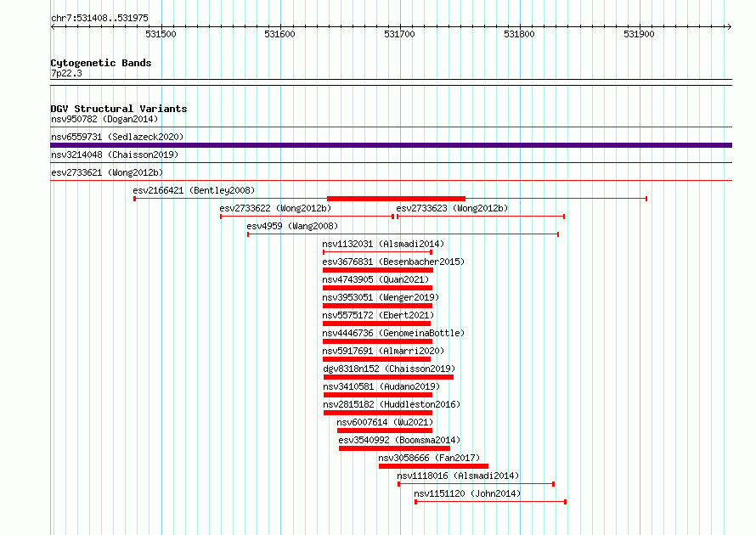Click the red bar under nsv4743905
The image size is (756, 535).
377,288
